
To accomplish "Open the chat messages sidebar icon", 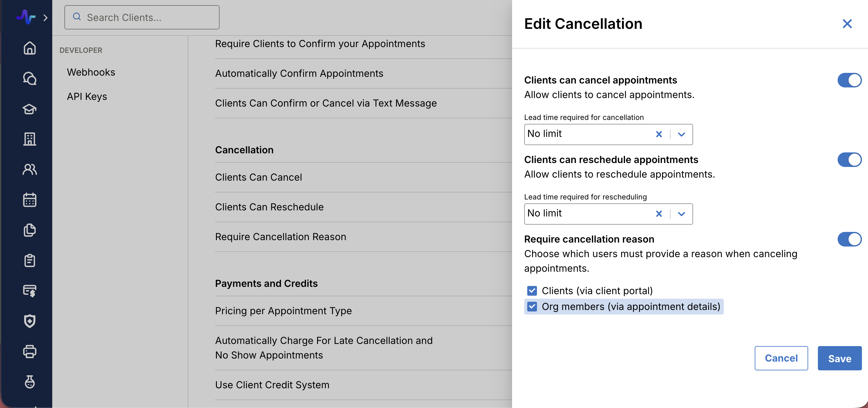I will click(x=30, y=79).
